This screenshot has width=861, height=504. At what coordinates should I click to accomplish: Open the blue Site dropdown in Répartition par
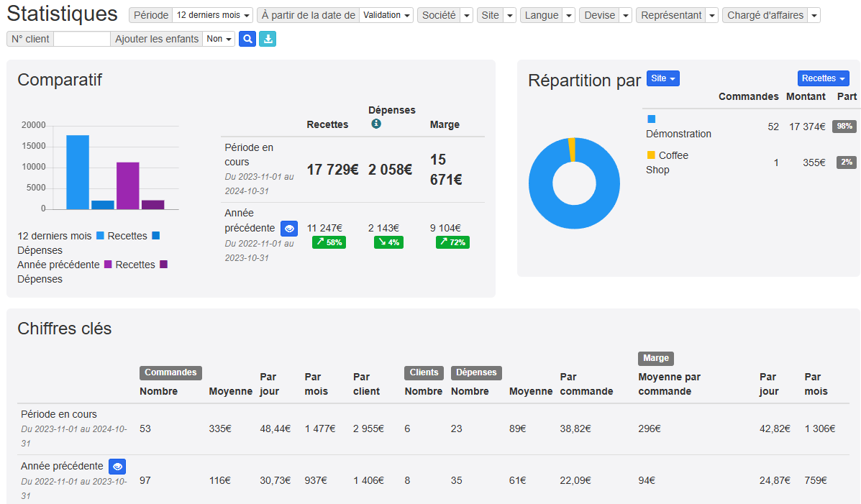[662, 78]
